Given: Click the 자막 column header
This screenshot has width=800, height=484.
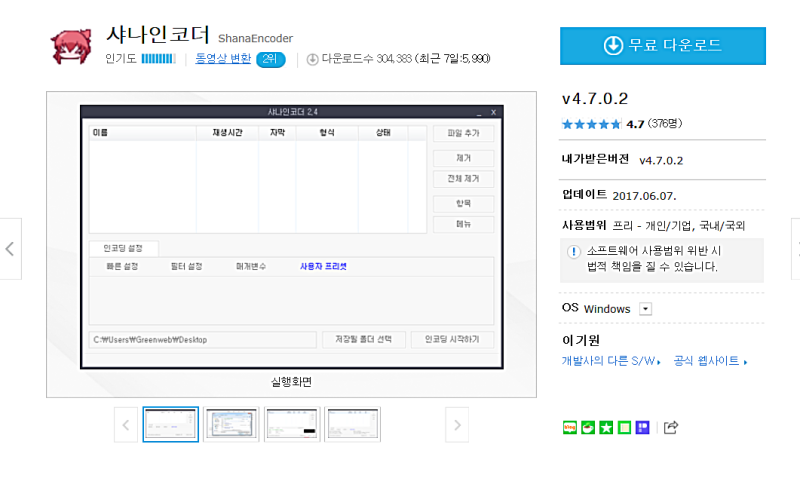Looking at the screenshot, I should click(278, 133).
